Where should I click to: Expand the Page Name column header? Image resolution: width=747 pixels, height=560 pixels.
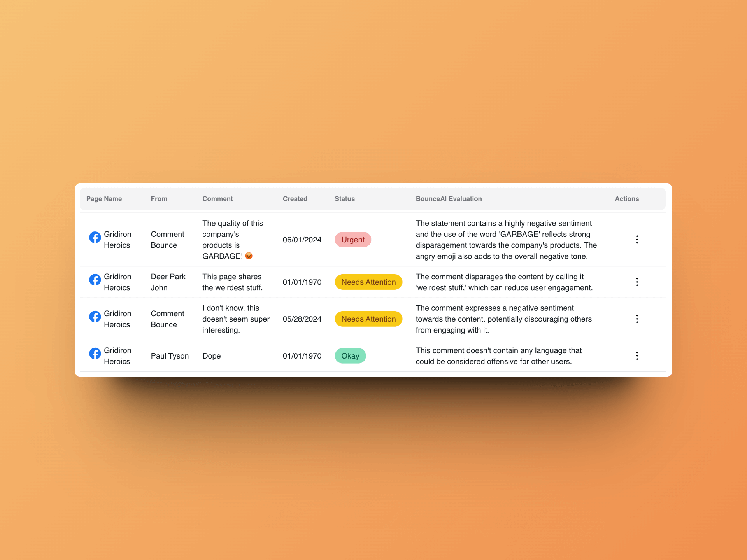point(104,198)
